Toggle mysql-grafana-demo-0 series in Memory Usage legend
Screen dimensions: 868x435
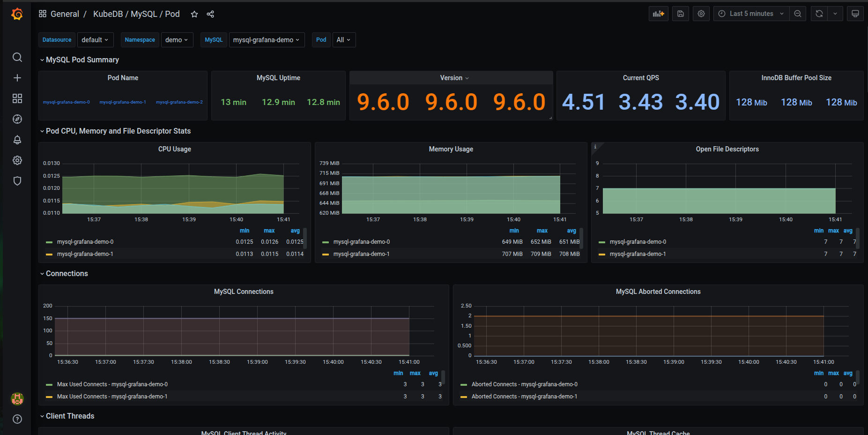[x=362, y=242]
